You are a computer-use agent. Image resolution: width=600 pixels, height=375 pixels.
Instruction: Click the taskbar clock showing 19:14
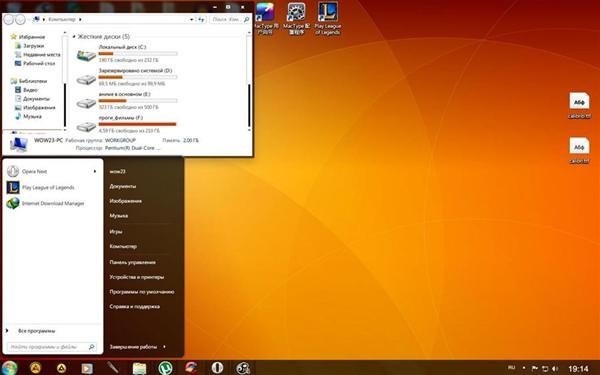578,369
